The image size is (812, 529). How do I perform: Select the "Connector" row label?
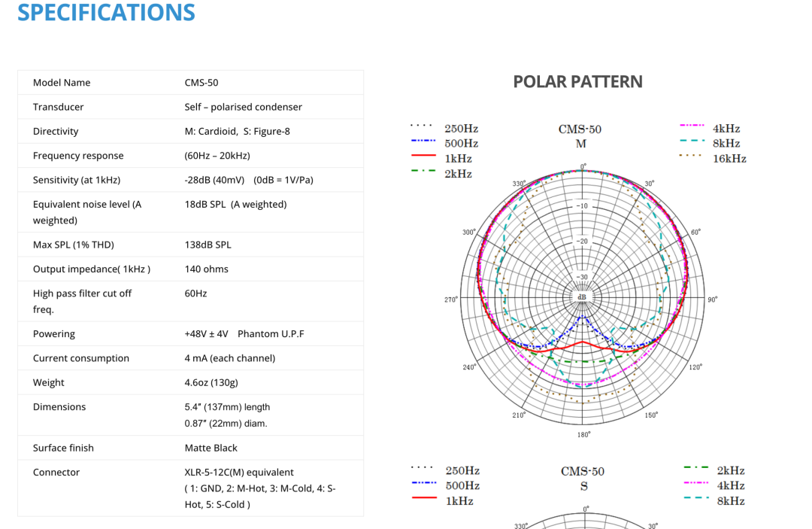[56, 472]
